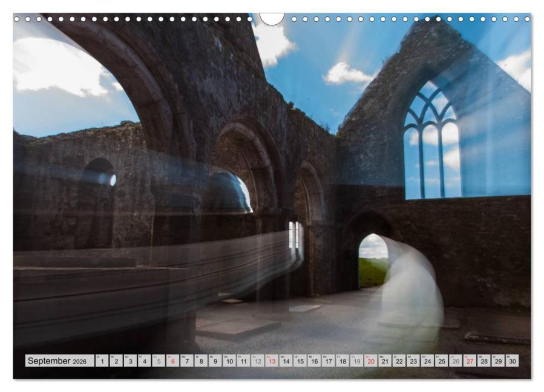Viewport: 544px width, 392px height.
Task: Click the gothic tracery window in photo
Action: point(432,145)
